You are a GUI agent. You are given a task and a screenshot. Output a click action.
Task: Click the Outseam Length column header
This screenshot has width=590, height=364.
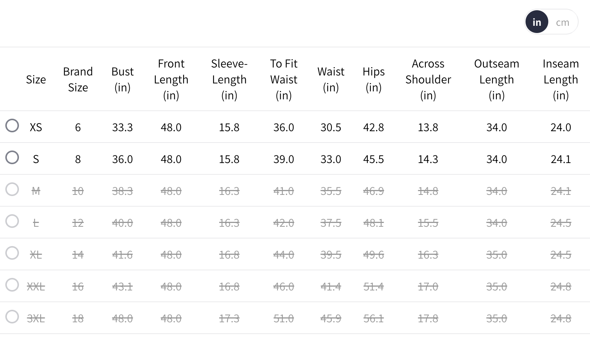tap(496, 80)
